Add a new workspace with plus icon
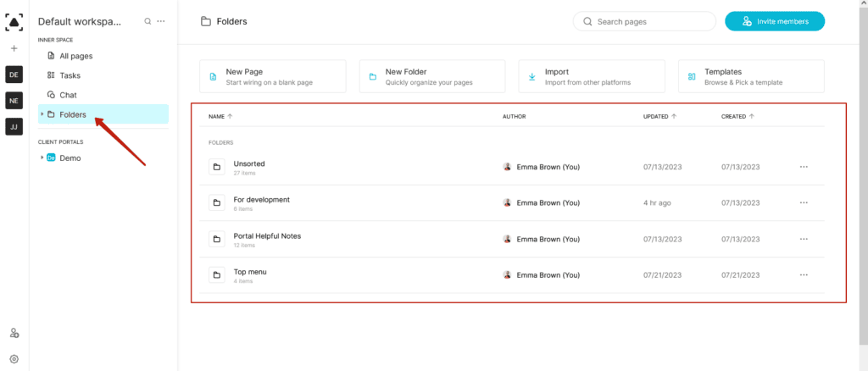 click(14, 48)
